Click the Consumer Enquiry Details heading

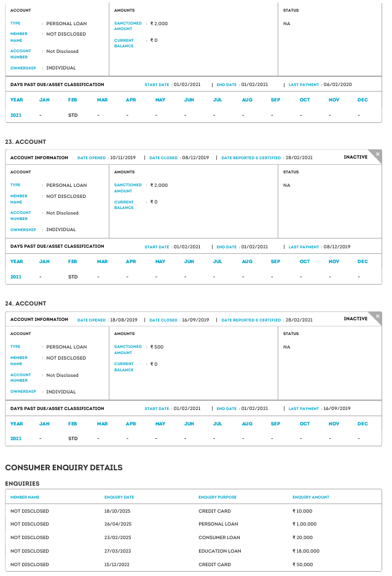pyautogui.click(x=64, y=468)
